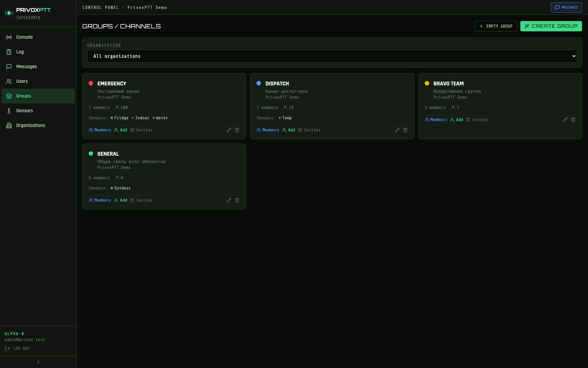Click the Indoor sensor tag
Screen dimensions: 588x368
tap(141, 118)
